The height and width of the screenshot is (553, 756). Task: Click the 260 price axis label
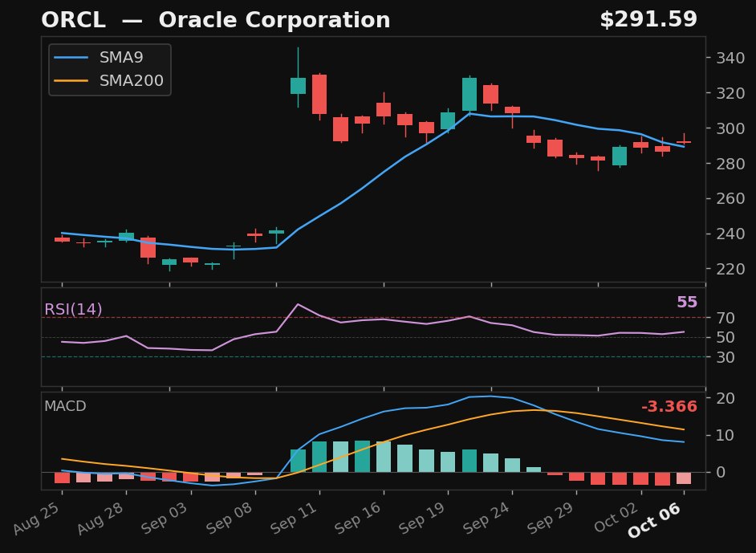coord(730,198)
